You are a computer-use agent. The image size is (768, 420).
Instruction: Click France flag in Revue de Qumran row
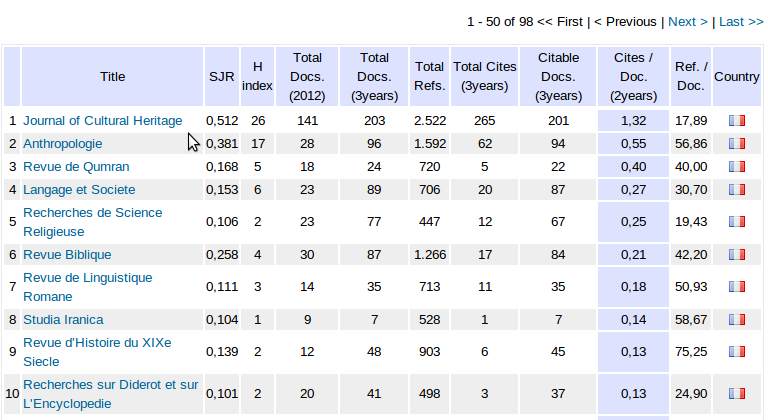pos(737,167)
